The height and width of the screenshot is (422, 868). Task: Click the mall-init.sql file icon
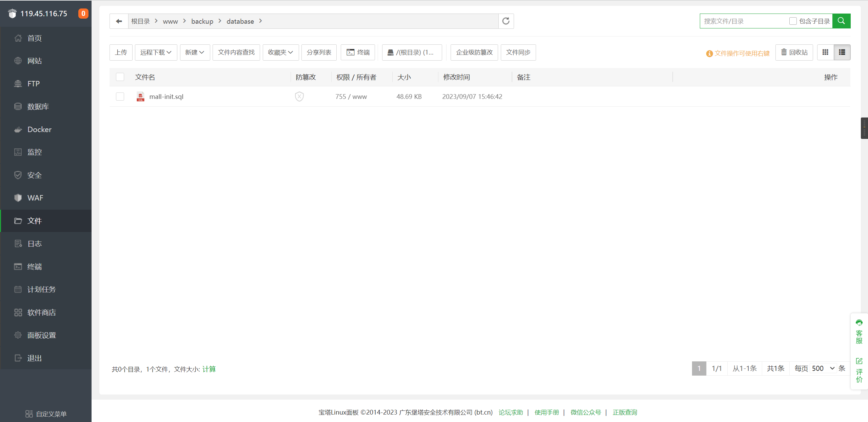pyautogui.click(x=140, y=97)
